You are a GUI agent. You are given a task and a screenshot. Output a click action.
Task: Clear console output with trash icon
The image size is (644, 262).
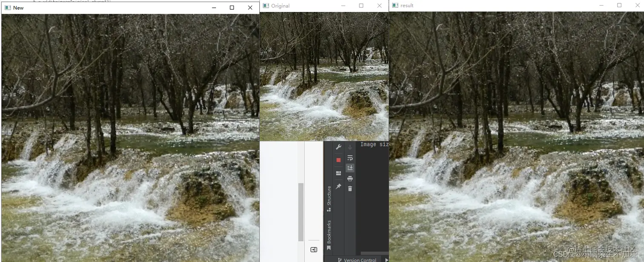click(x=350, y=189)
